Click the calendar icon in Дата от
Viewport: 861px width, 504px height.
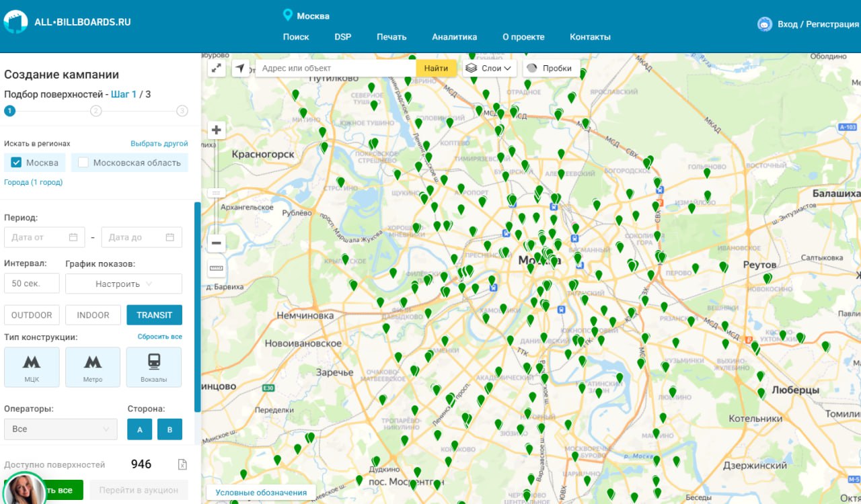coord(73,237)
